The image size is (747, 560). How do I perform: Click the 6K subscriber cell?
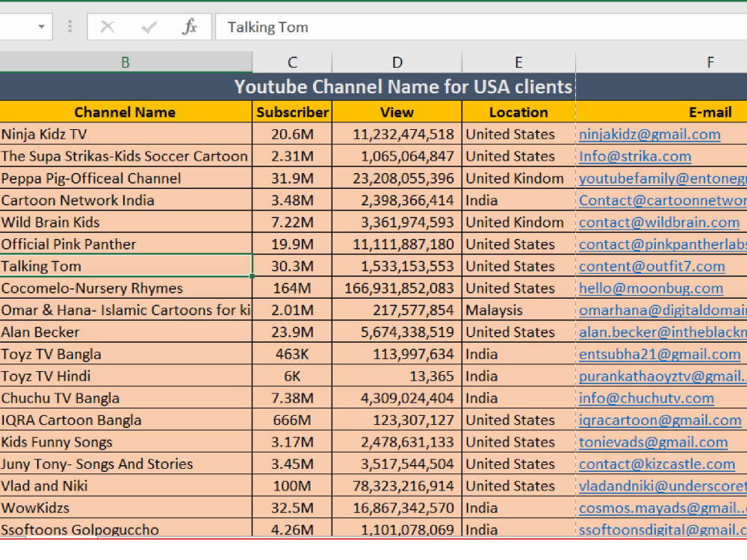click(292, 376)
